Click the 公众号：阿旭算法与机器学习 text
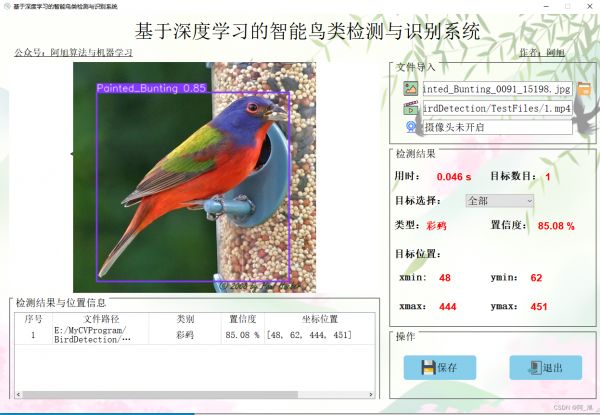 [x=73, y=52]
